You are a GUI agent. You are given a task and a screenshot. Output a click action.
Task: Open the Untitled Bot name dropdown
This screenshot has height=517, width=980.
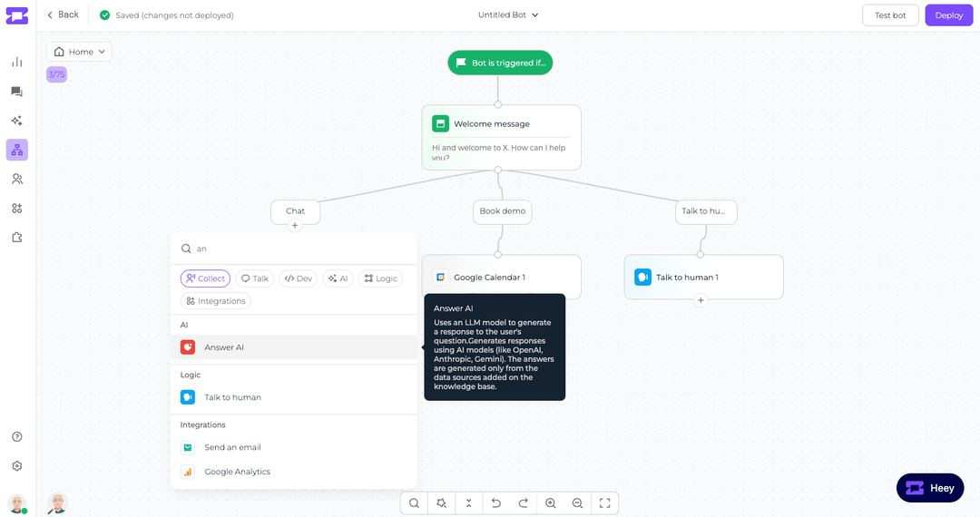[507, 15]
